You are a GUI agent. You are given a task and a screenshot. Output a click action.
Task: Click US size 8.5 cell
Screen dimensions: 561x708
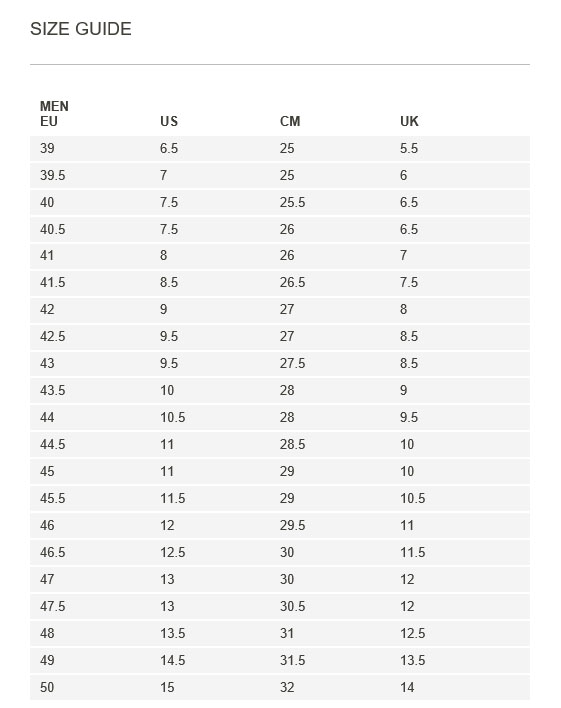[169, 283]
